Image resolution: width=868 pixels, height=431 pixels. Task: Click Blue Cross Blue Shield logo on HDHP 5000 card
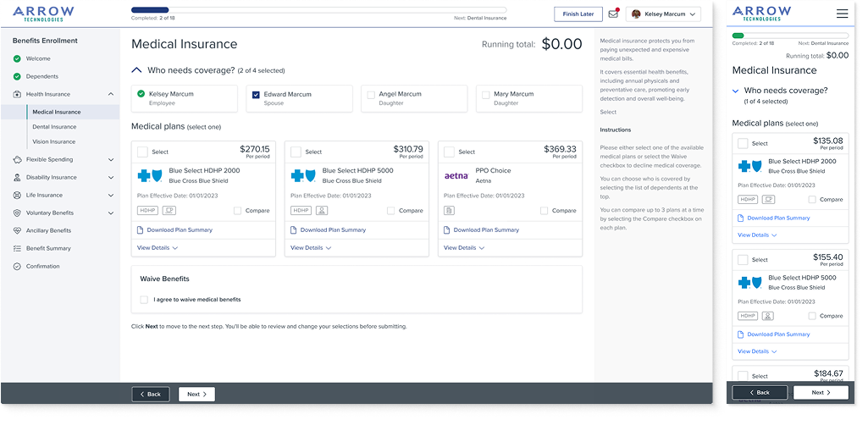pos(303,176)
